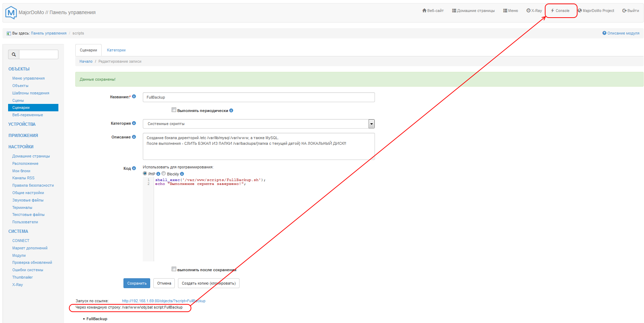Open Объекты in sidebar

pyautogui.click(x=20, y=86)
